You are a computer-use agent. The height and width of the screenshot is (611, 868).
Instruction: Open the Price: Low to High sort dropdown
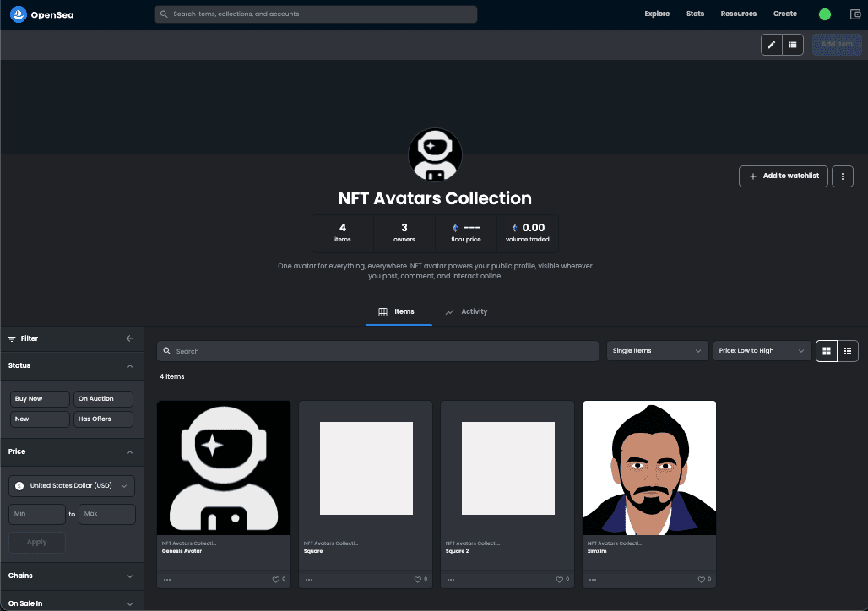[x=761, y=350]
